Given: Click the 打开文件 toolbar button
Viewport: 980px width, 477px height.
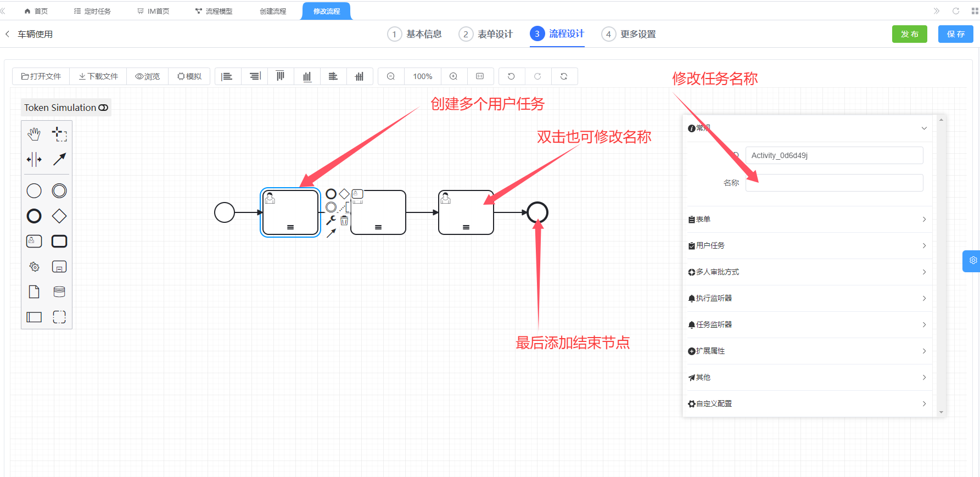Looking at the screenshot, I should (41, 76).
